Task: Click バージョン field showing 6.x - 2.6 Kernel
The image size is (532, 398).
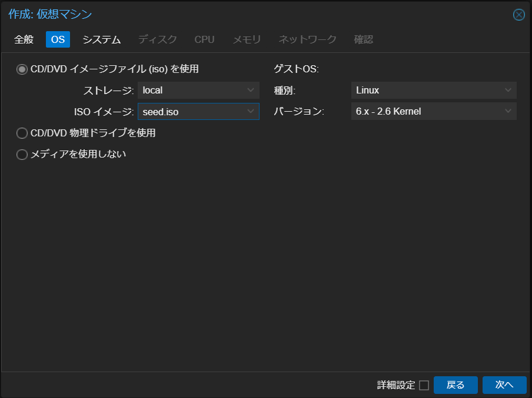Action: [434, 111]
